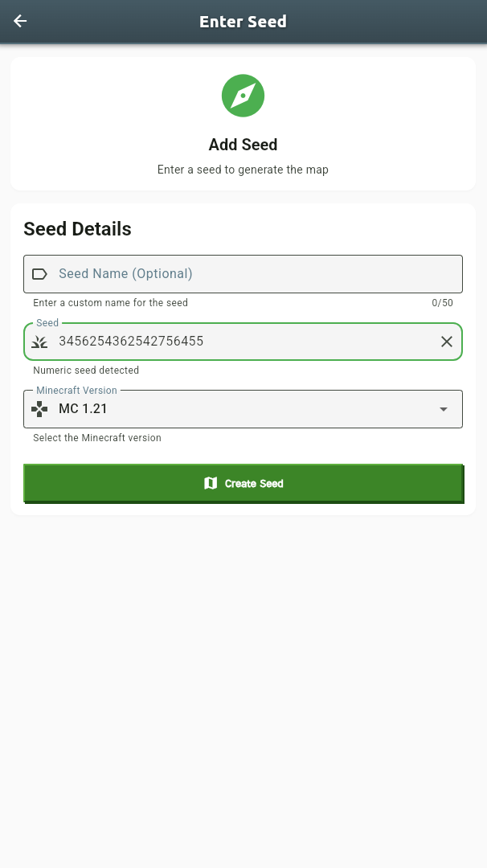This screenshot has width=487, height=868.
Task: Click the gamepad icon beside MC 1.21
Action: click(x=39, y=408)
